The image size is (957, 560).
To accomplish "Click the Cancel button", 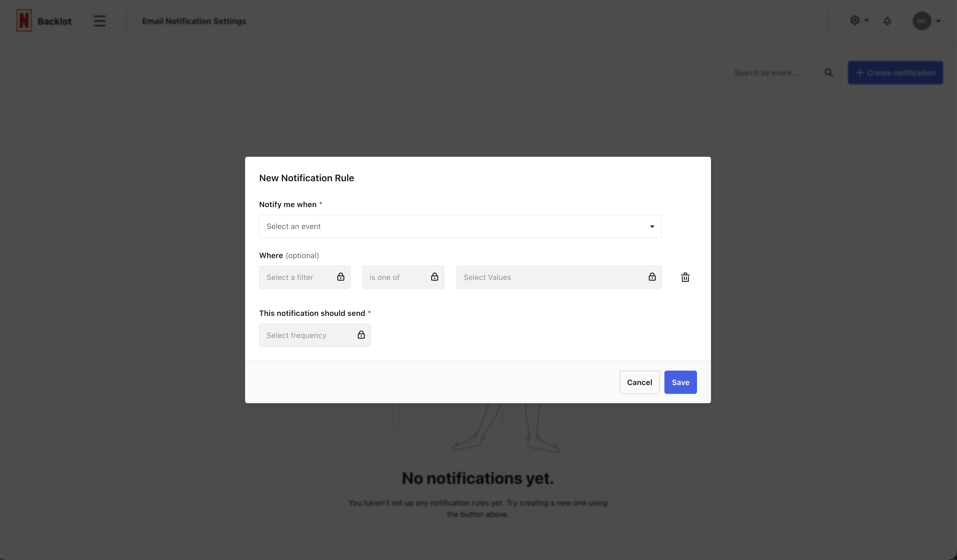I will (x=639, y=382).
